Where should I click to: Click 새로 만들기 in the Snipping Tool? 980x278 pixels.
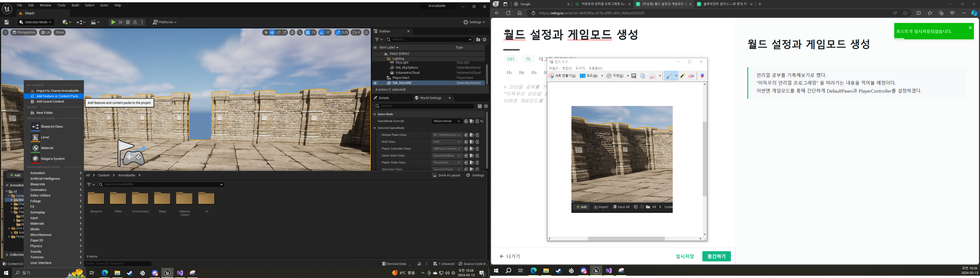(x=562, y=76)
